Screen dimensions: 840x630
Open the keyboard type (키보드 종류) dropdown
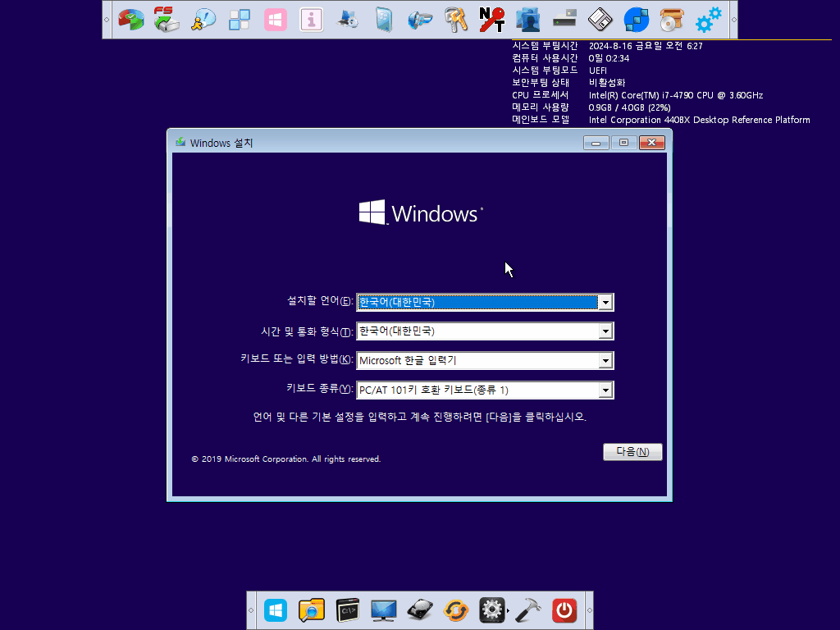[x=605, y=390]
